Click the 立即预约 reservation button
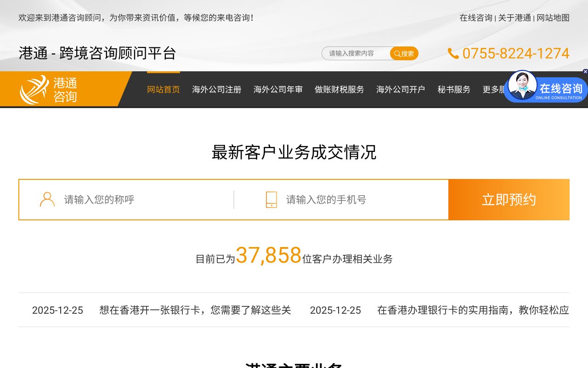Image resolution: width=588 pixels, height=368 pixels. (509, 199)
